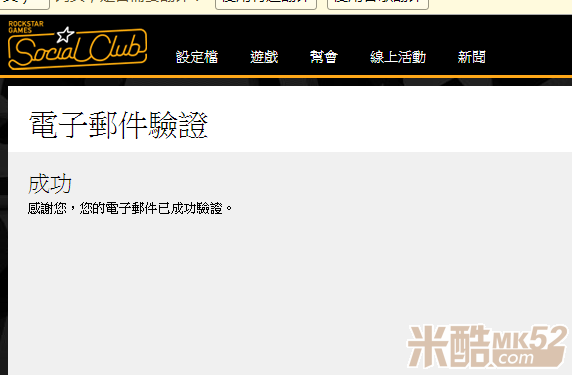The width and height of the screenshot is (572, 375).
Task: Open the 幫會 menu
Action: [324, 57]
